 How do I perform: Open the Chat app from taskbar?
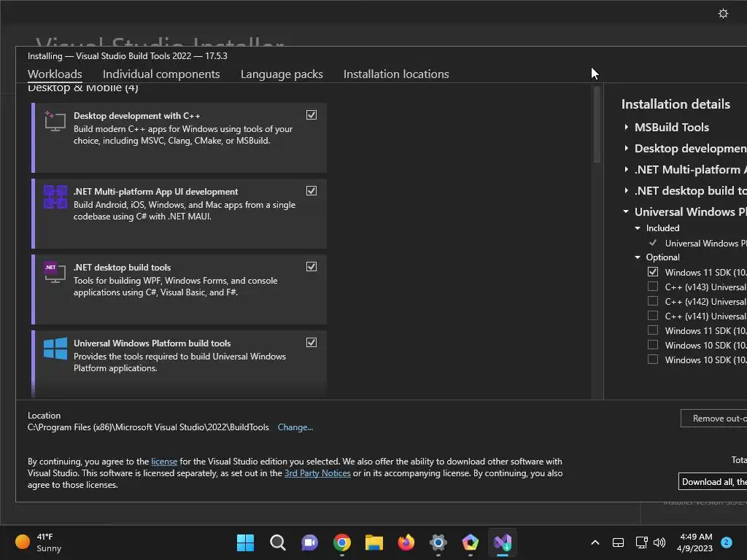[x=309, y=542]
